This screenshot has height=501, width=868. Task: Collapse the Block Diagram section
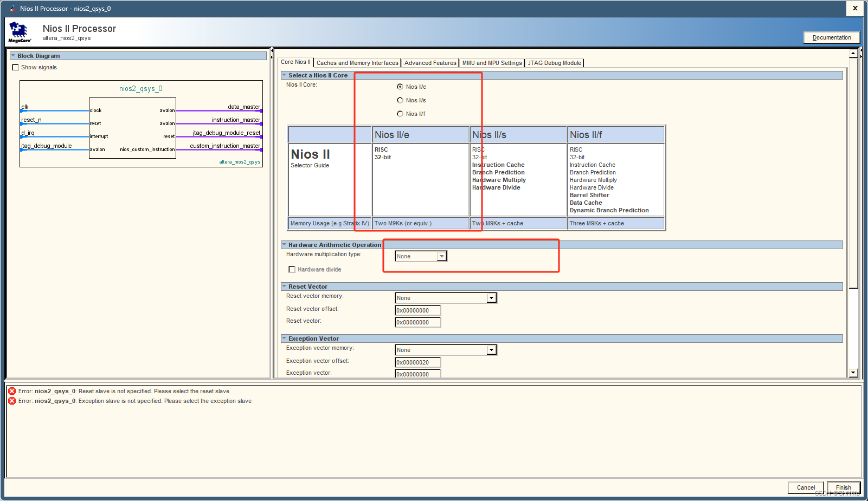click(x=13, y=56)
